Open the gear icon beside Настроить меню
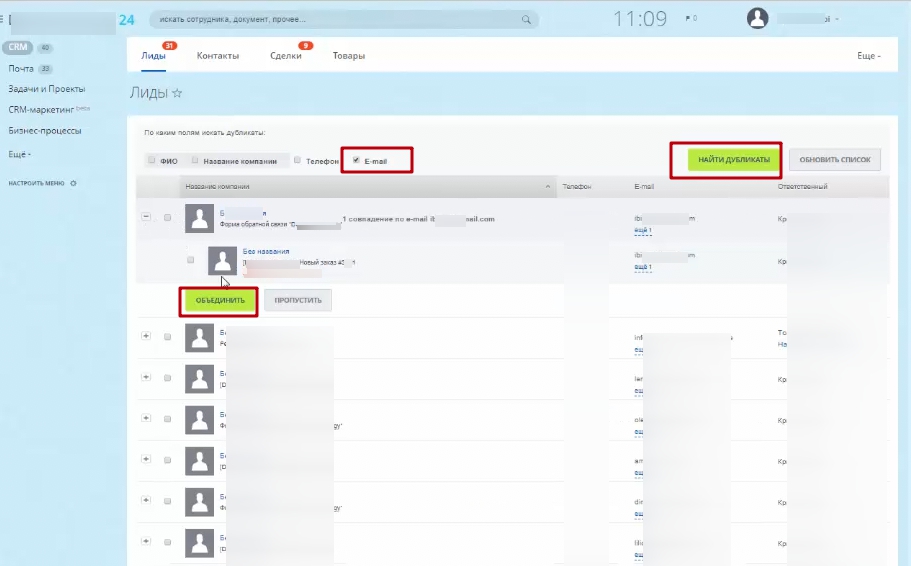911x566 pixels. [73, 183]
